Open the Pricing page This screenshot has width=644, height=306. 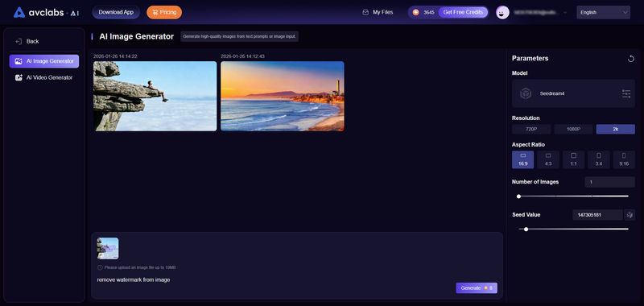164,12
